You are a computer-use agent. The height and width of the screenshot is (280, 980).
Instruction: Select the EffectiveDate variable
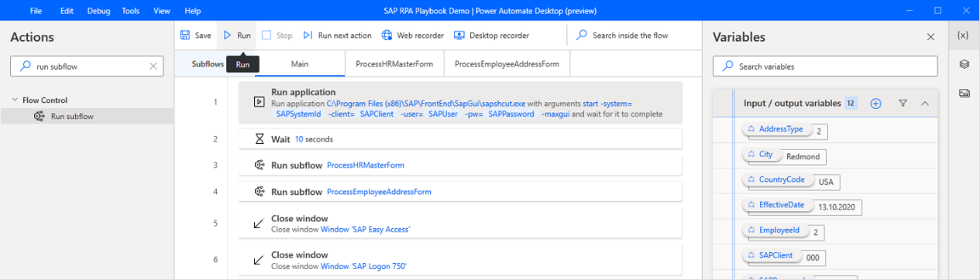[778, 206]
